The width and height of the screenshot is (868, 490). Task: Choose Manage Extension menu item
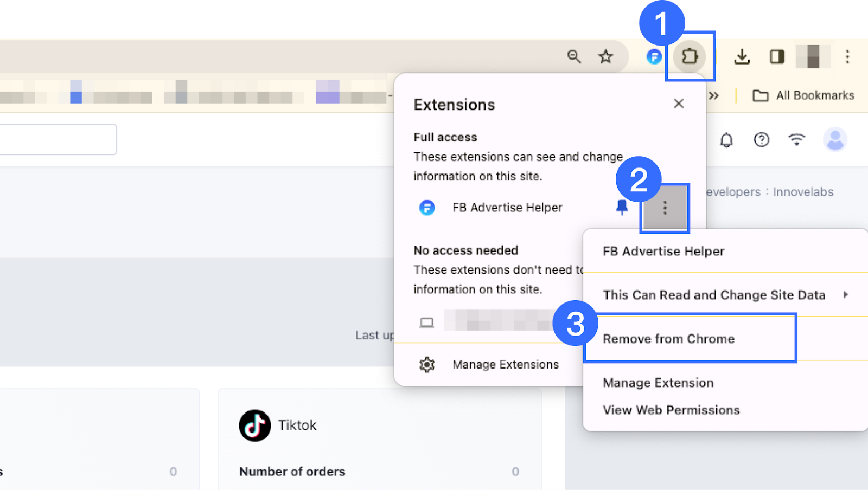tap(658, 383)
